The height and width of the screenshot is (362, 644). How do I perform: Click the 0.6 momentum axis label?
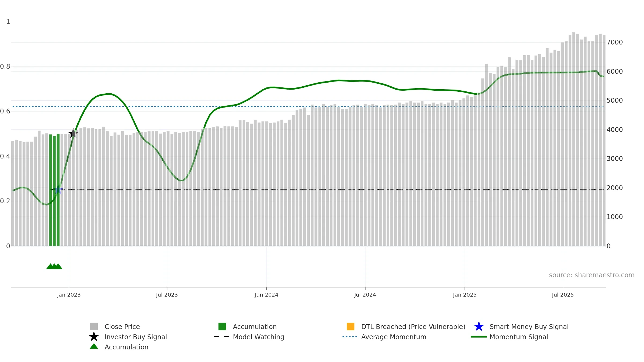point(5,111)
